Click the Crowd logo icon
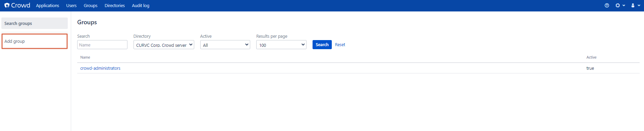 click(7, 5)
